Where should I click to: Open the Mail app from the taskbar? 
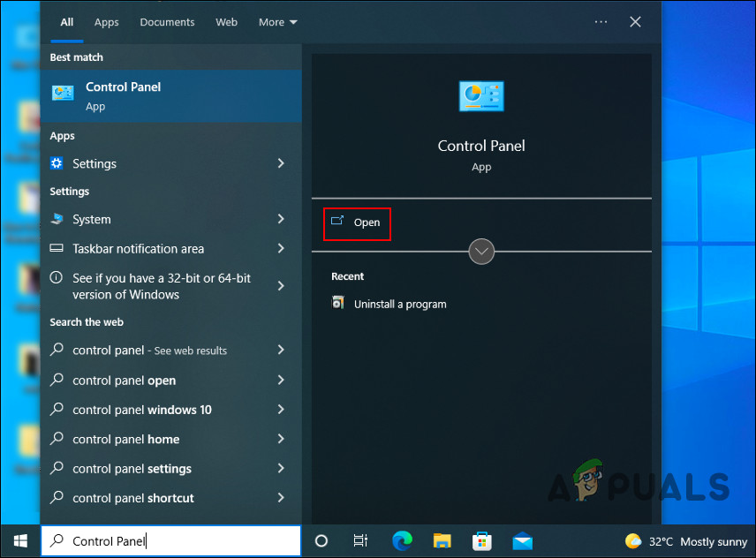click(522, 541)
